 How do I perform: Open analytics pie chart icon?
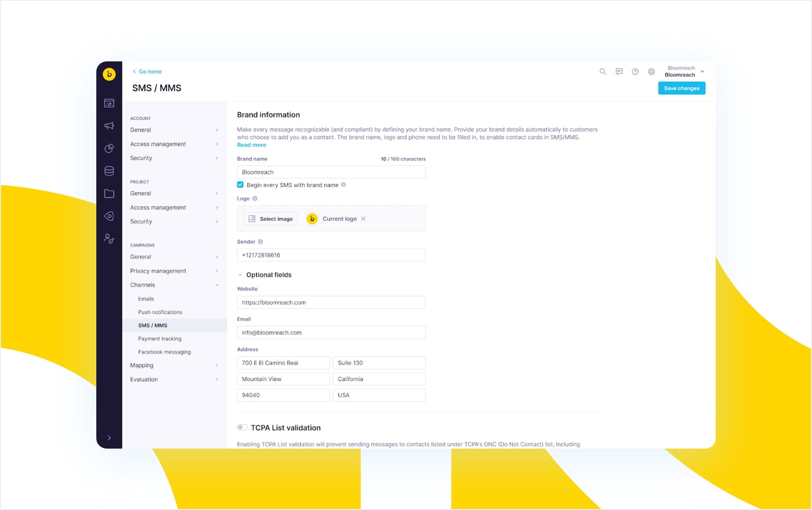coord(109,148)
